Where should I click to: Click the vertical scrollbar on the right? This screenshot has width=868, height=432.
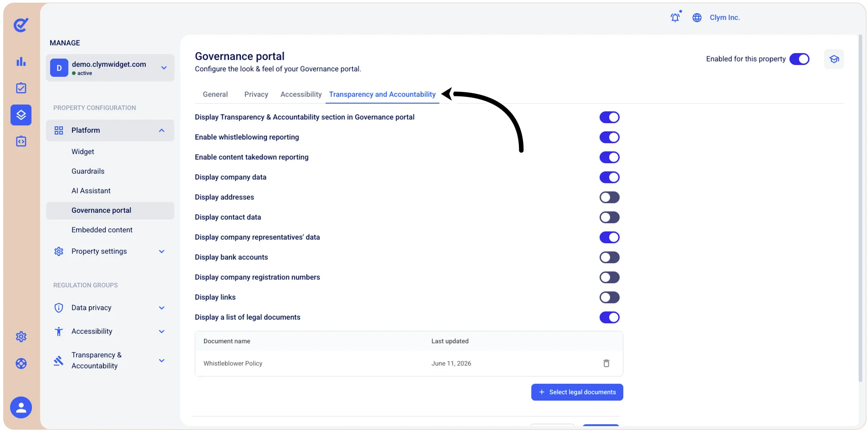pos(860,208)
